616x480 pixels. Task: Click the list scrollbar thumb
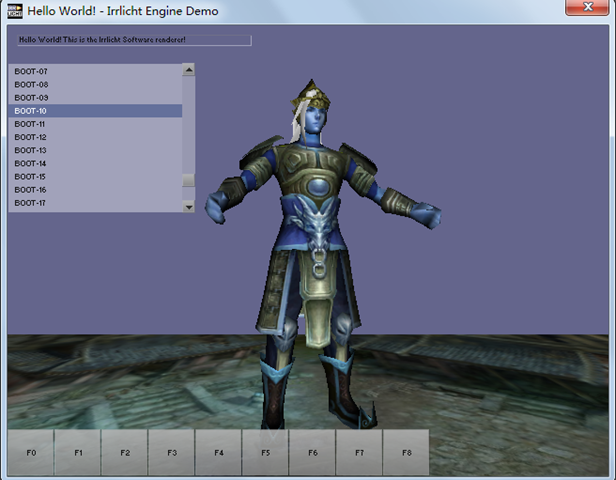pyautogui.click(x=189, y=180)
